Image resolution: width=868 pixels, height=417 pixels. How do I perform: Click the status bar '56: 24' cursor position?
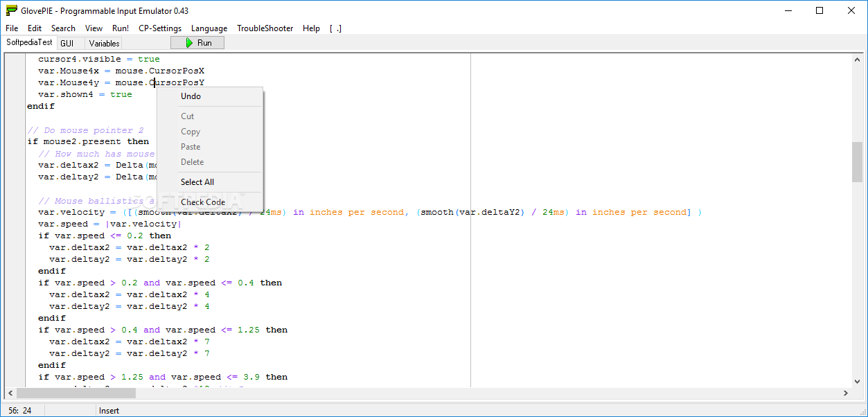[19, 411]
